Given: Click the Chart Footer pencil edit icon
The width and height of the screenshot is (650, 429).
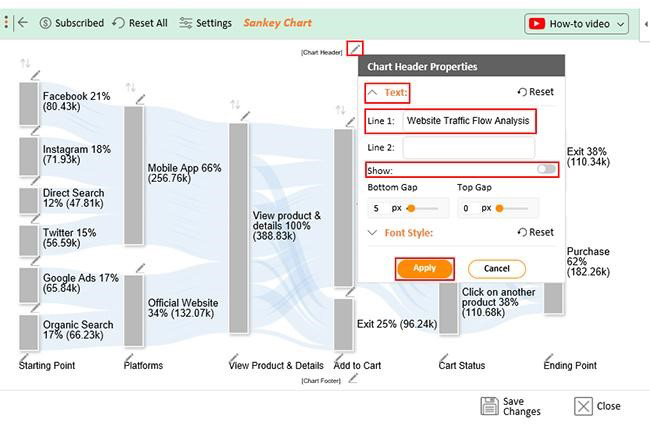Looking at the screenshot, I should pos(353,379).
